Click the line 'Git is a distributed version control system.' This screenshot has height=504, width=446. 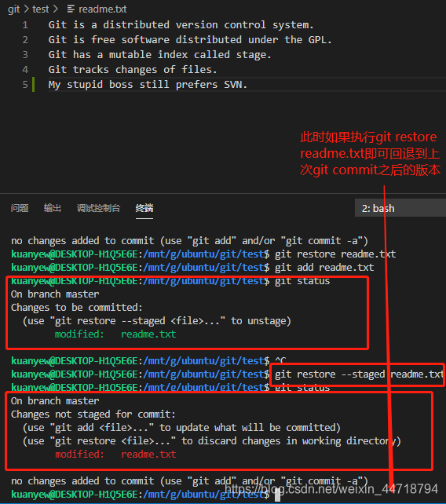(181, 25)
